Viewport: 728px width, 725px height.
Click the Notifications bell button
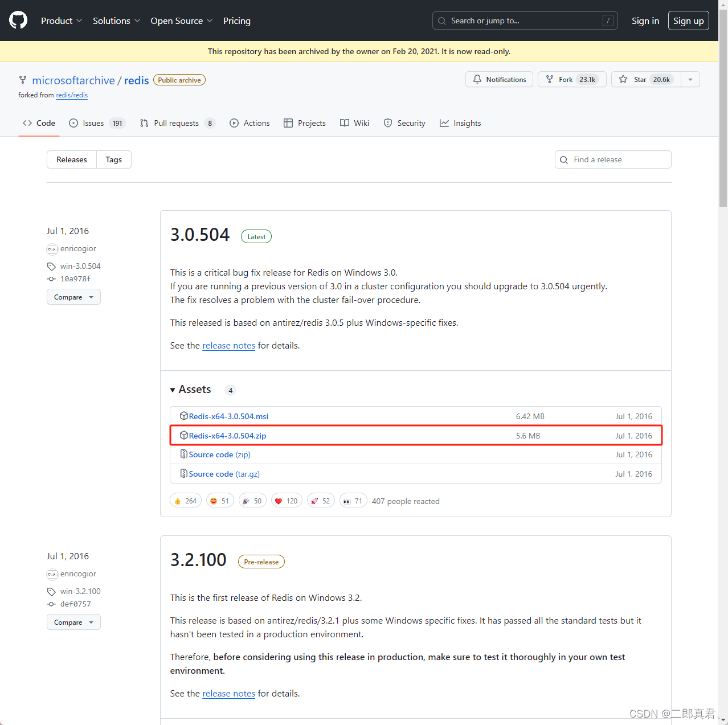499,79
